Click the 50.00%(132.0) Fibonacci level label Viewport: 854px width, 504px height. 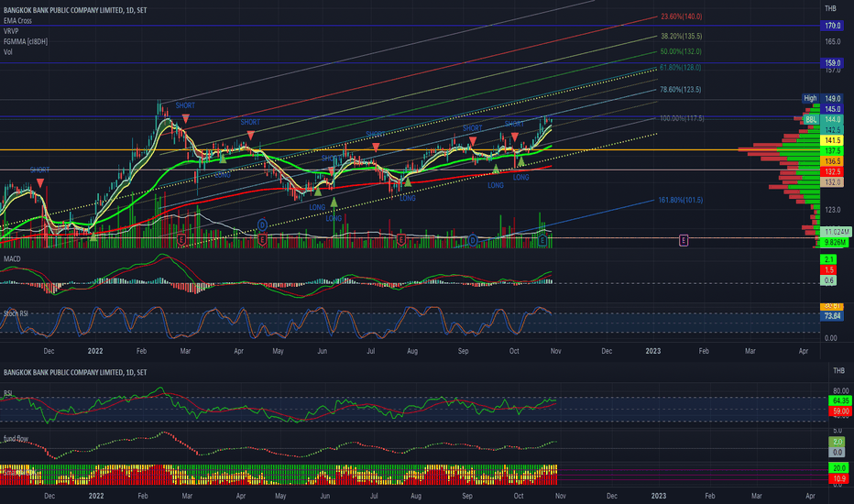681,51
